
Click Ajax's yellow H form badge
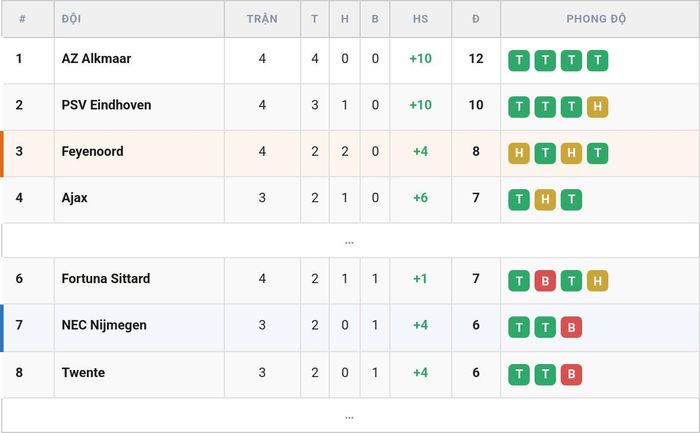coord(545,200)
